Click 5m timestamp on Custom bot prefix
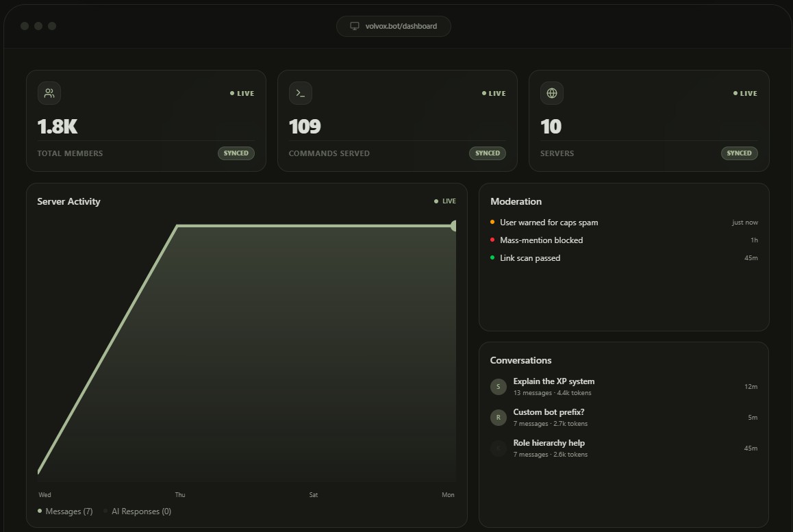This screenshot has width=793, height=532. tap(753, 417)
